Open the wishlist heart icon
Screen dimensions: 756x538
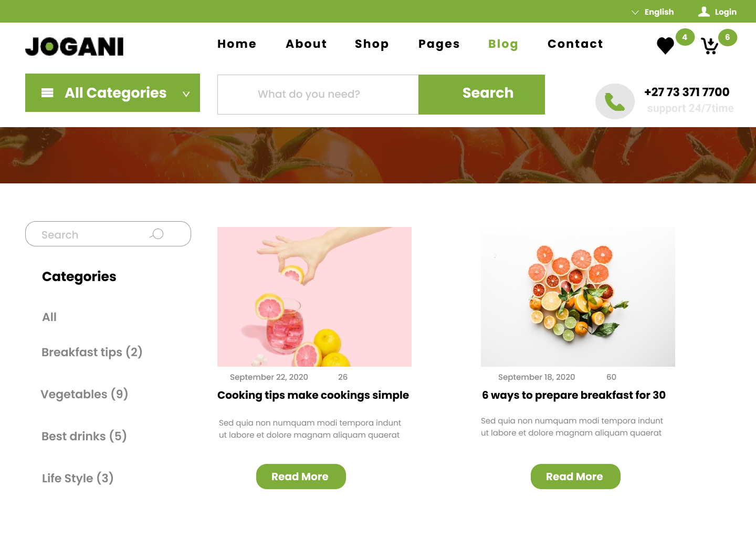point(665,46)
